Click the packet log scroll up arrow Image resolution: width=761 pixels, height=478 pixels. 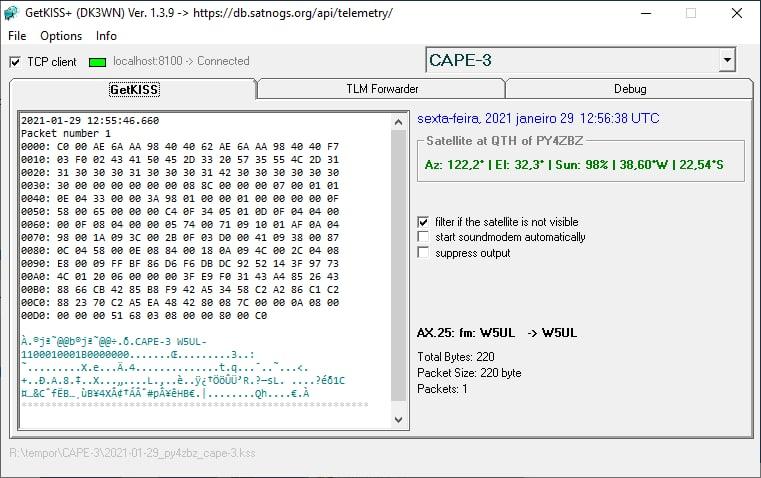click(398, 122)
